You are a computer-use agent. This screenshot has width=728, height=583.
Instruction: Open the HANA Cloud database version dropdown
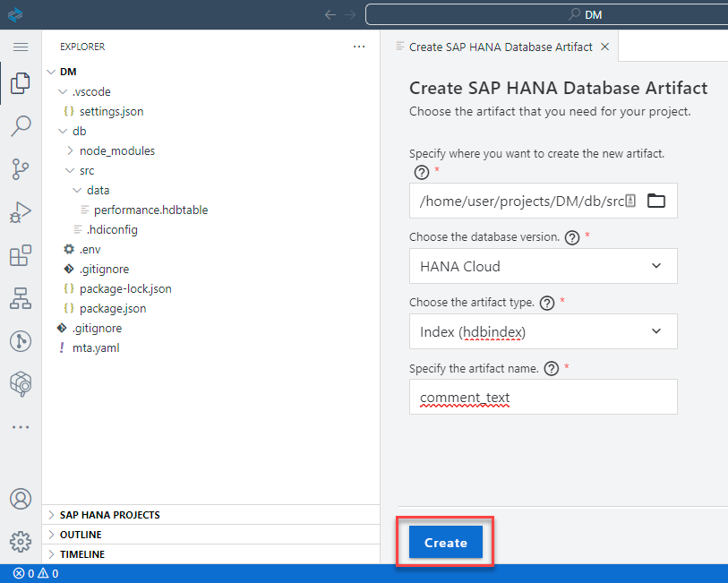tap(543, 266)
